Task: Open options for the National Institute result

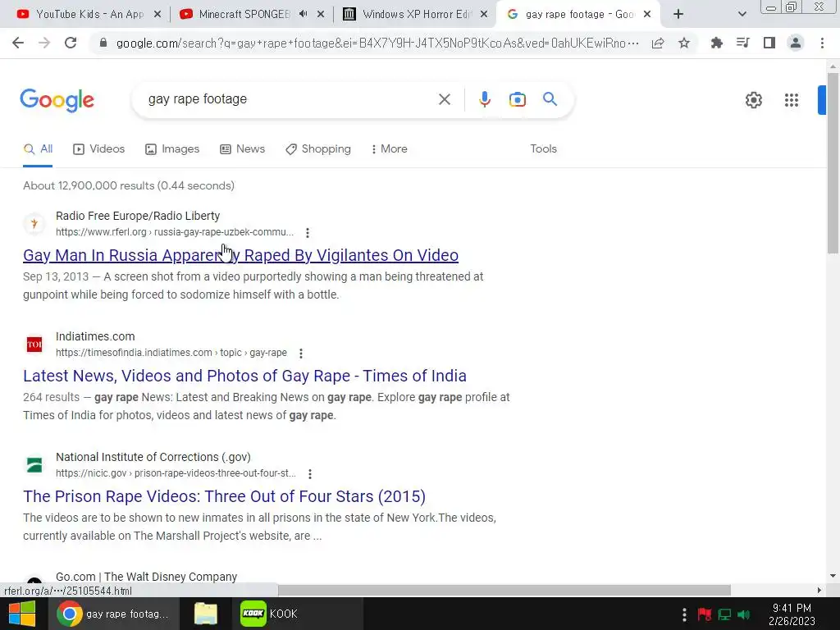Action: 309,473
